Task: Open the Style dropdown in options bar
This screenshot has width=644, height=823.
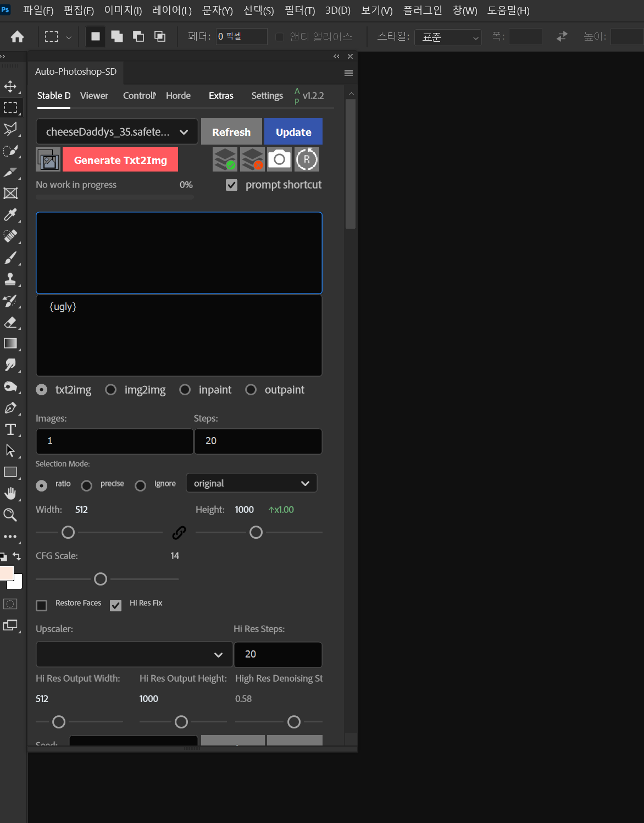Action: point(448,37)
